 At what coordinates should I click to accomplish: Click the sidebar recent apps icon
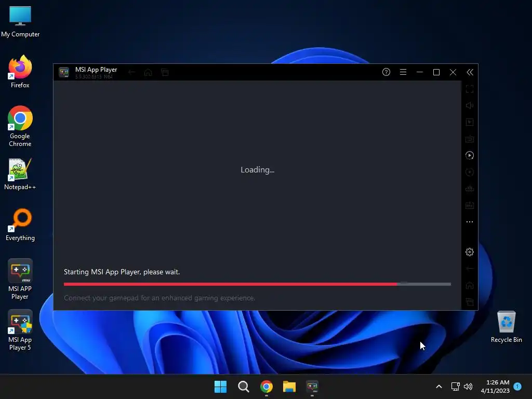(470, 302)
